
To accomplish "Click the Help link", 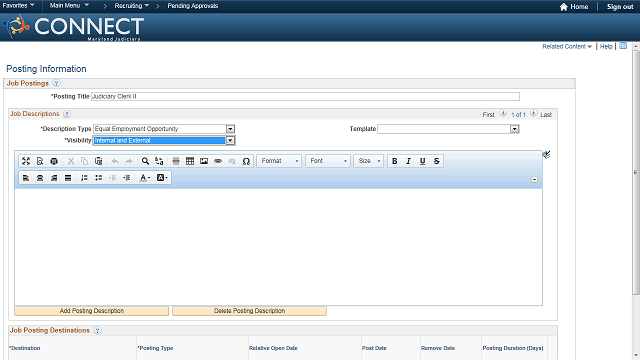I will tap(606, 47).
